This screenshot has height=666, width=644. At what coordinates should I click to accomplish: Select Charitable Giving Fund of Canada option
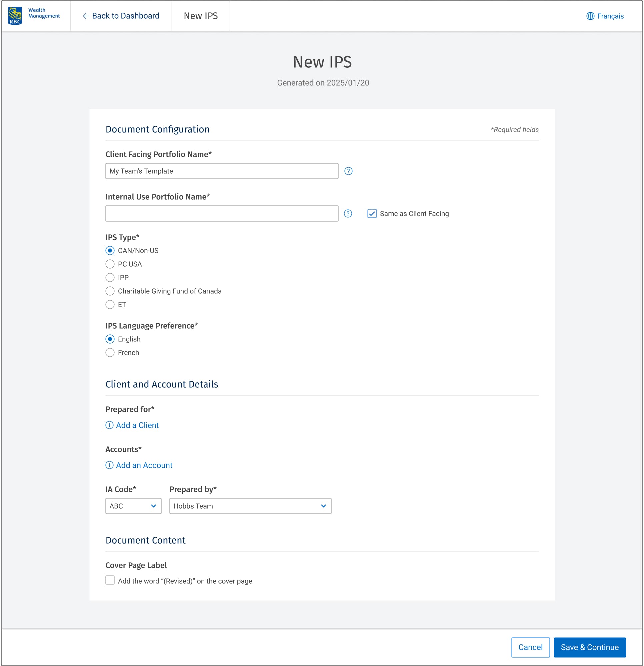110,291
